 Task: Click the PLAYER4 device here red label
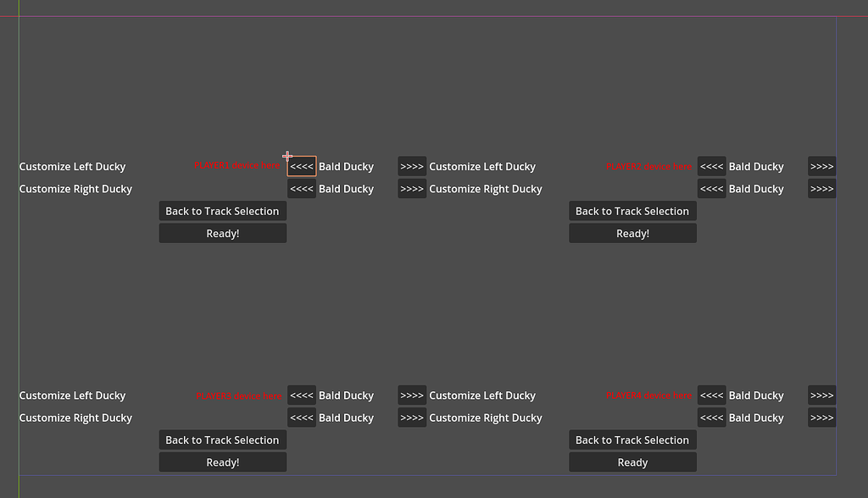point(649,395)
